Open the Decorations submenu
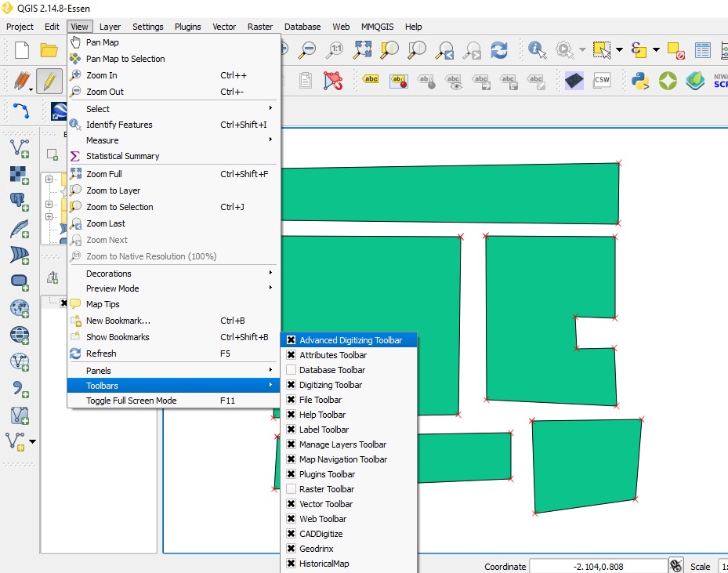The image size is (728, 573). [174, 274]
